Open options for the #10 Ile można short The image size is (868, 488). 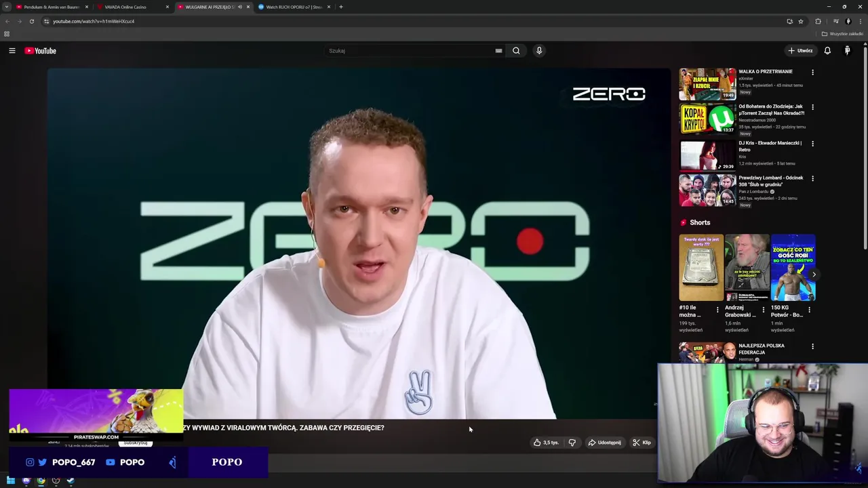coord(717,310)
